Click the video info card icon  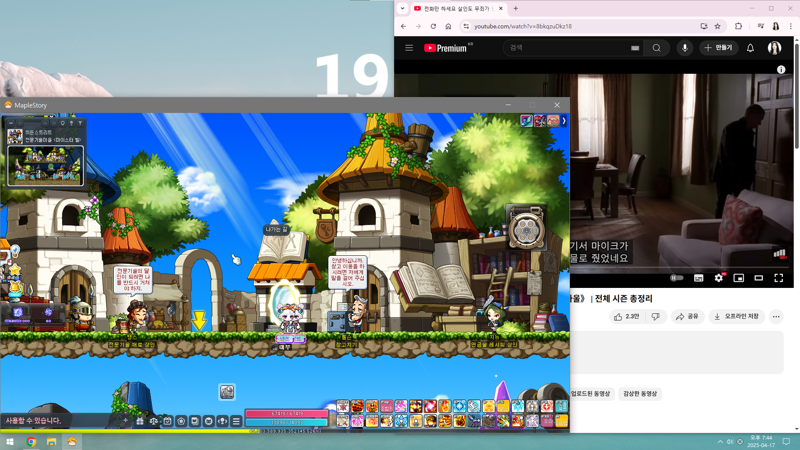point(781,70)
